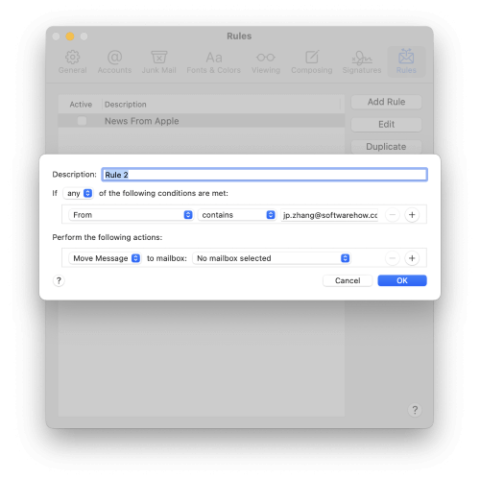Open the General preferences tab
This screenshot has height=480, width=480.
click(72, 62)
